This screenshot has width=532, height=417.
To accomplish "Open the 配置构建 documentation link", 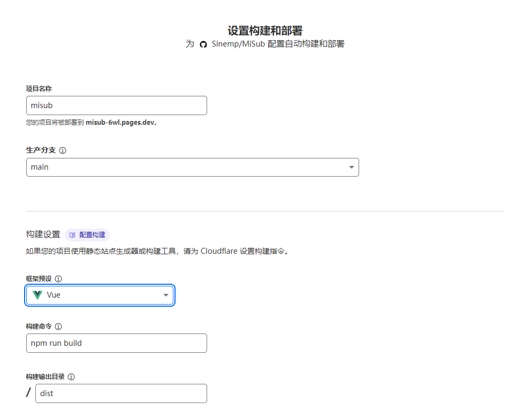I will click(87, 235).
